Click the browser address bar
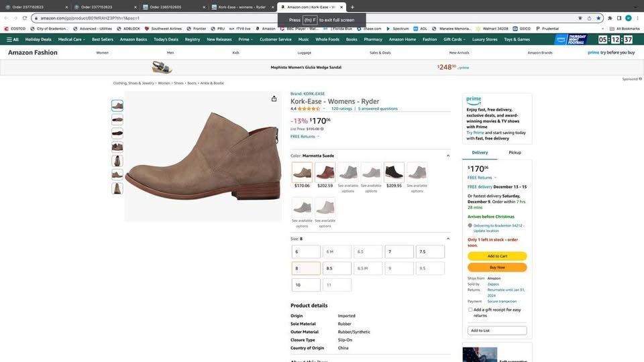This screenshot has height=362, width=644. click(304, 18)
